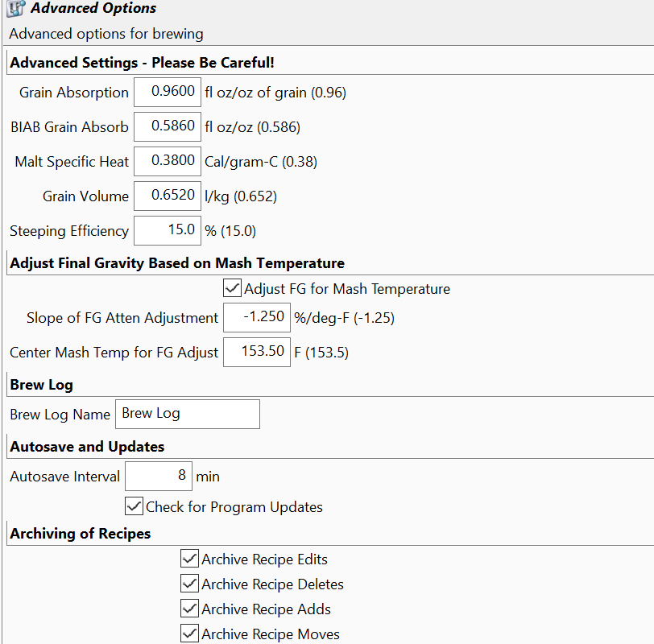Click the 'Brew Log' section heading
Image resolution: width=654 pixels, height=644 pixels.
pos(41,385)
